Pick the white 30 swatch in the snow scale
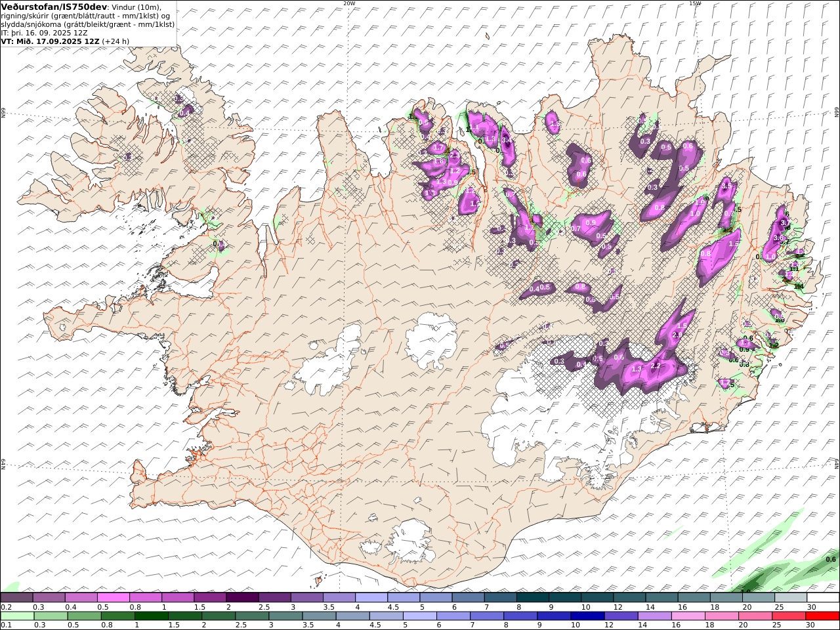 pos(822,598)
